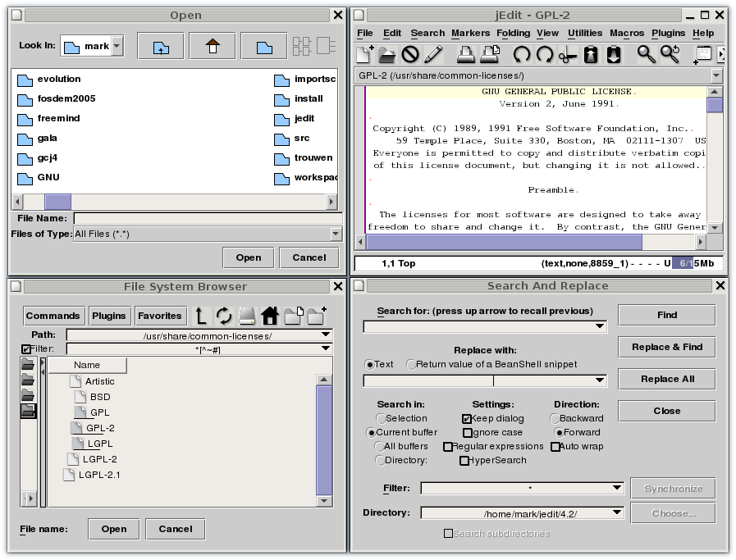Click the Replace All button
Image resolution: width=736 pixels, height=560 pixels.
coord(666,379)
